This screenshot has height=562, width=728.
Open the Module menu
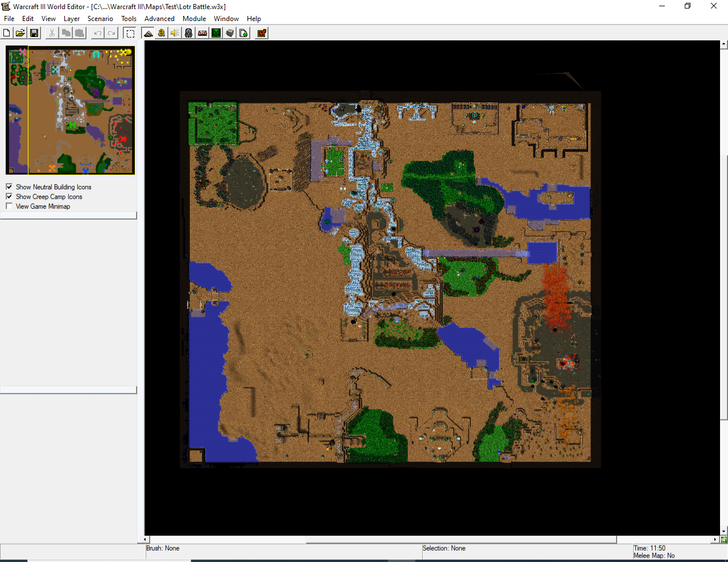point(194,19)
